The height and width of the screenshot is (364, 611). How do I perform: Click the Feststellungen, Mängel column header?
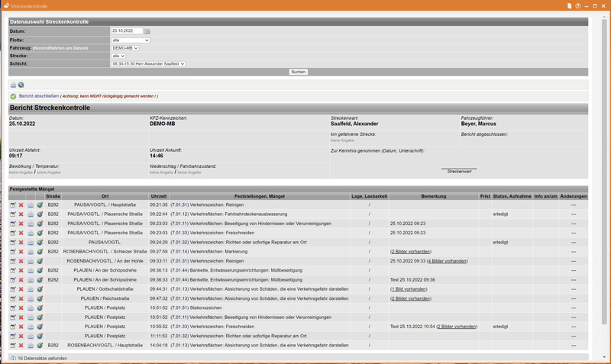pyautogui.click(x=260, y=196)
